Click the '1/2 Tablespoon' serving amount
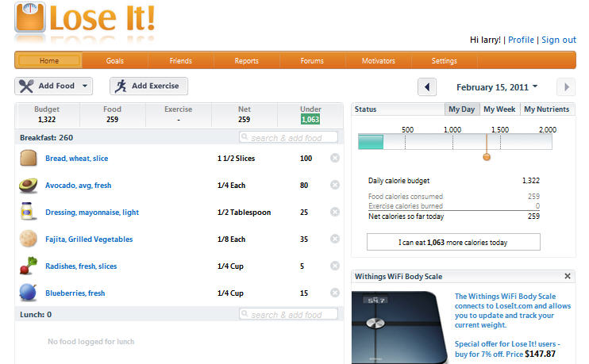Screen dimensions: 589x364 (x=244, y=213)
